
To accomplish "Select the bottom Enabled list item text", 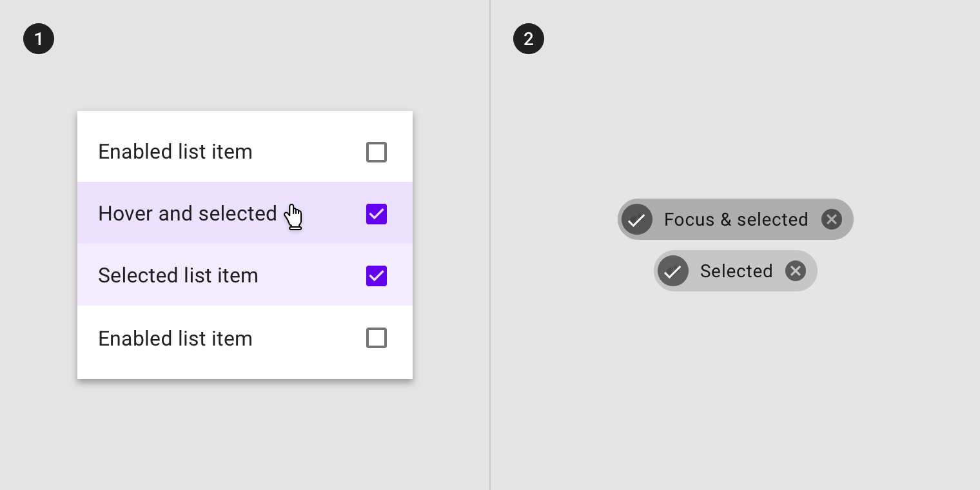I will pyautogui.click(x=175, y=338).
